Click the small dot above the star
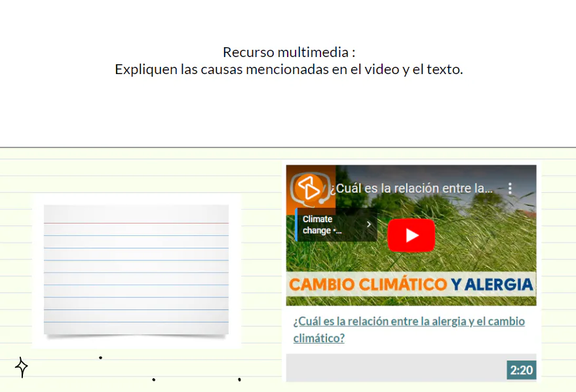The image size is (576, 392). [x=100, y=358]
